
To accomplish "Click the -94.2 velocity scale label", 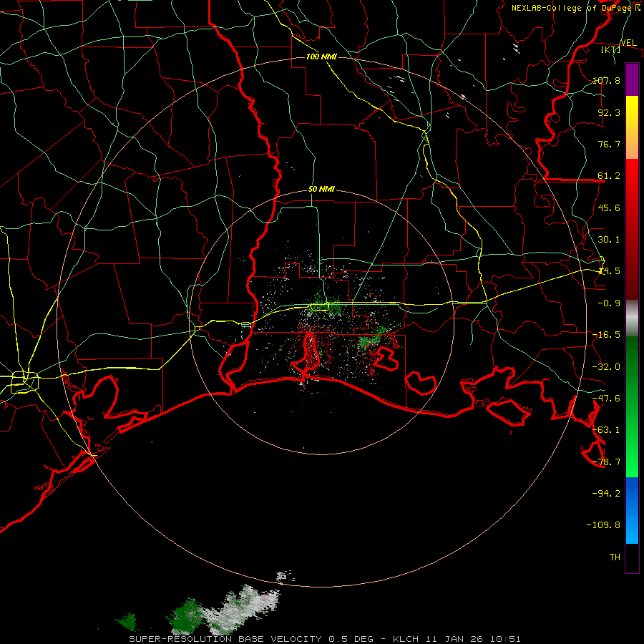I will tap(607, 493).
